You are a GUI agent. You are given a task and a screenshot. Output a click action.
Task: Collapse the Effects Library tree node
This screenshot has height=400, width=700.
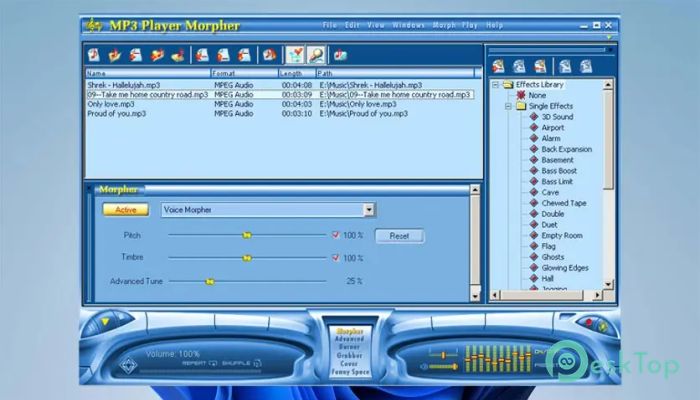[x=495, y=84]
